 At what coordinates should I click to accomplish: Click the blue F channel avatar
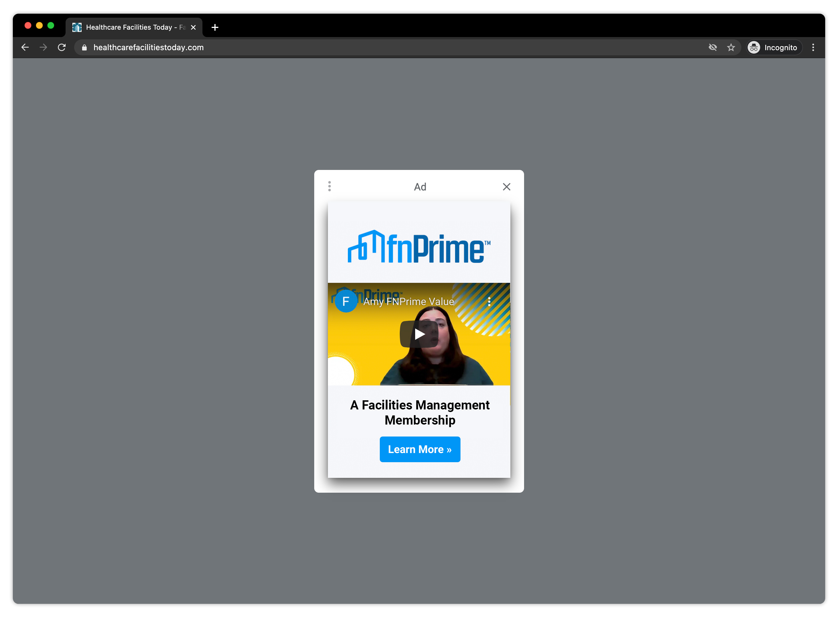[x=346, y=301]
